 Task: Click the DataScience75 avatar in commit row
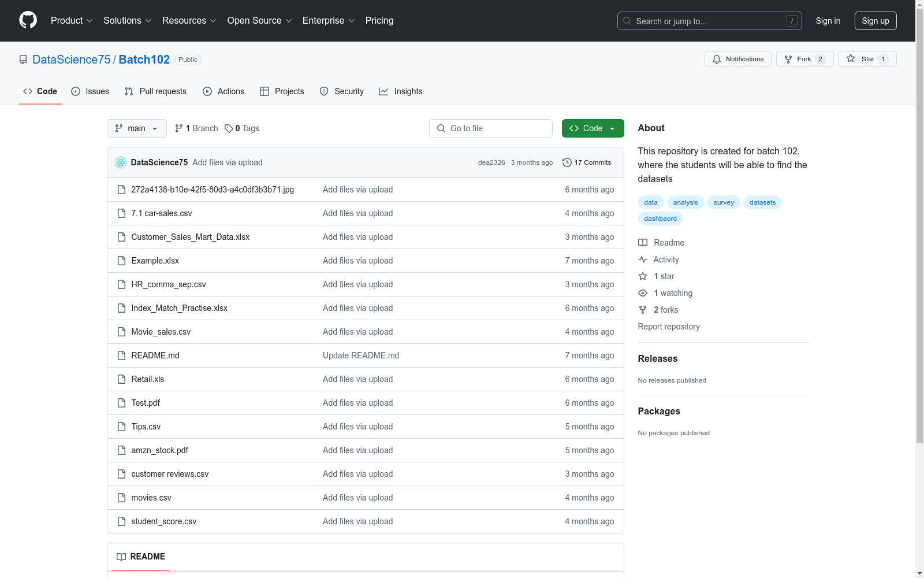121,162
